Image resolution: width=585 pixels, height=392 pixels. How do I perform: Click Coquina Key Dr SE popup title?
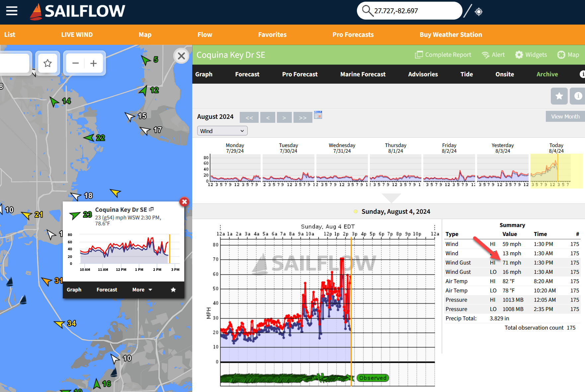pyautogui.click(x=121, y=209)
